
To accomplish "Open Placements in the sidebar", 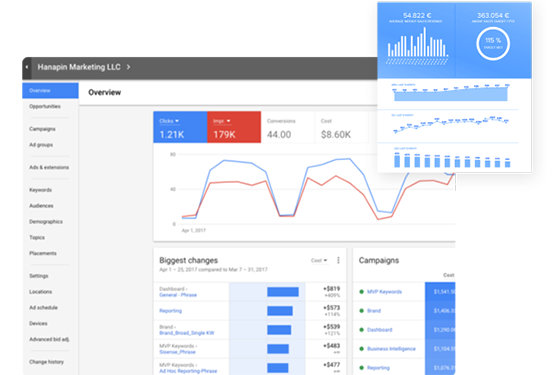I will tap(43, 253).
